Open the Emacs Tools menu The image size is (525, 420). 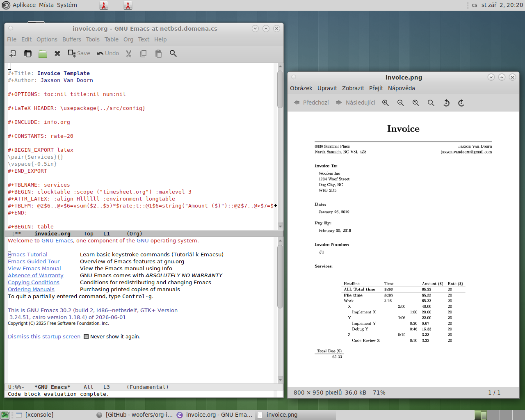93,39
